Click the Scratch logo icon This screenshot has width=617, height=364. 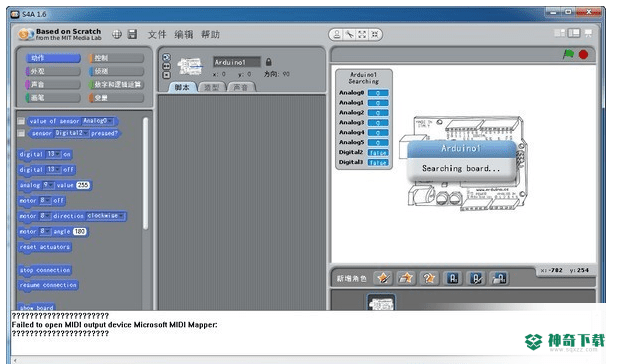26,34
